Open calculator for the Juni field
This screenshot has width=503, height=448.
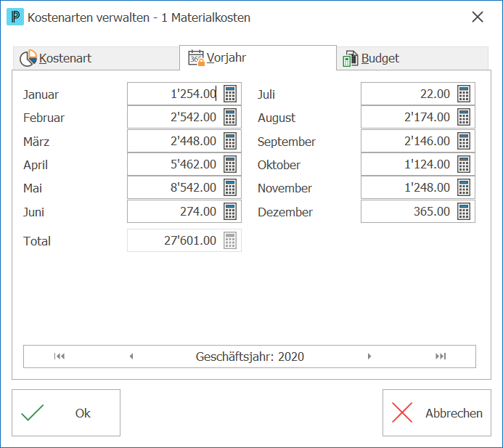click(x=230, y=211)
